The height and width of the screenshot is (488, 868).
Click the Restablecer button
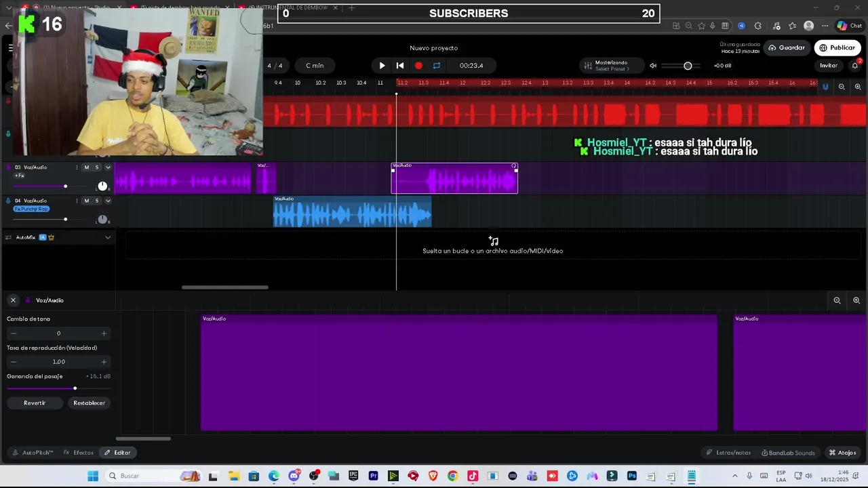coord(90,403)
